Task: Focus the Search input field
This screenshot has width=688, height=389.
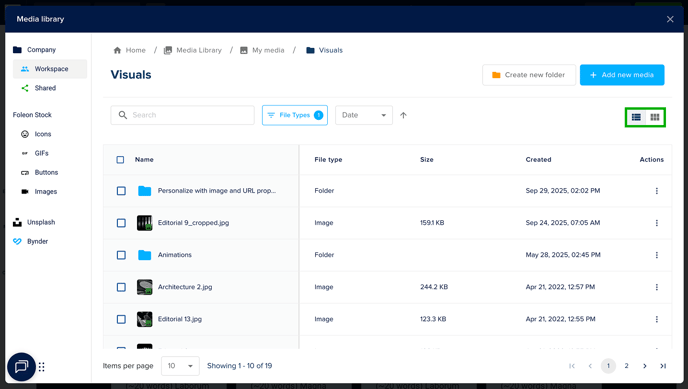Action: click(183, 115)
